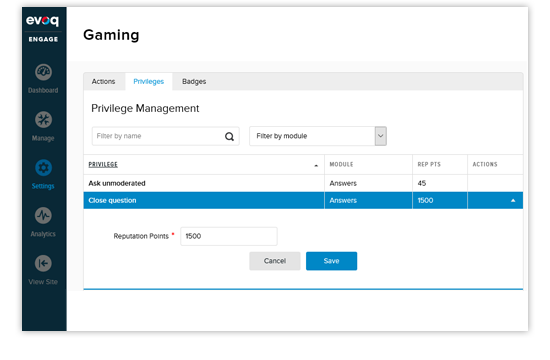Click the 45 rep points cell
This screenshot has width=550, height=360.
point(422,183)
